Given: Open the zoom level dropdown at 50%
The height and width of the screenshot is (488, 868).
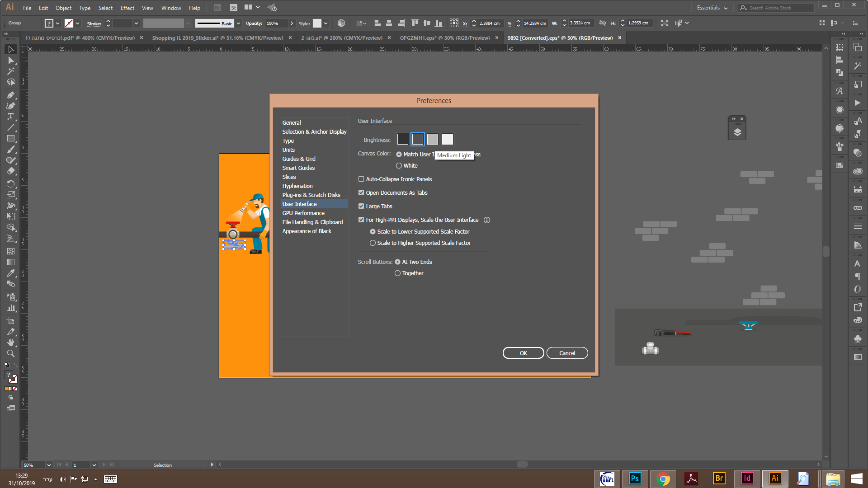Looking at the screenshot, I should coord(48,465).
